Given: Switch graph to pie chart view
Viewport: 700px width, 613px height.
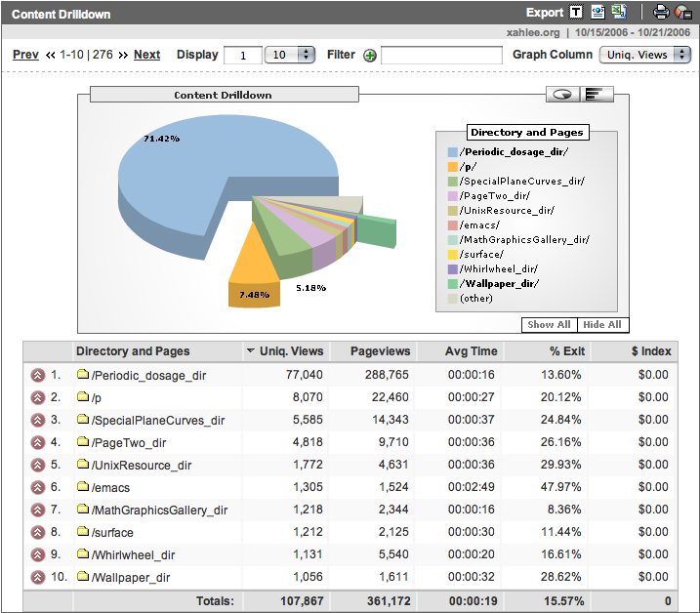Looking at the screenshot, I should 562,94.
